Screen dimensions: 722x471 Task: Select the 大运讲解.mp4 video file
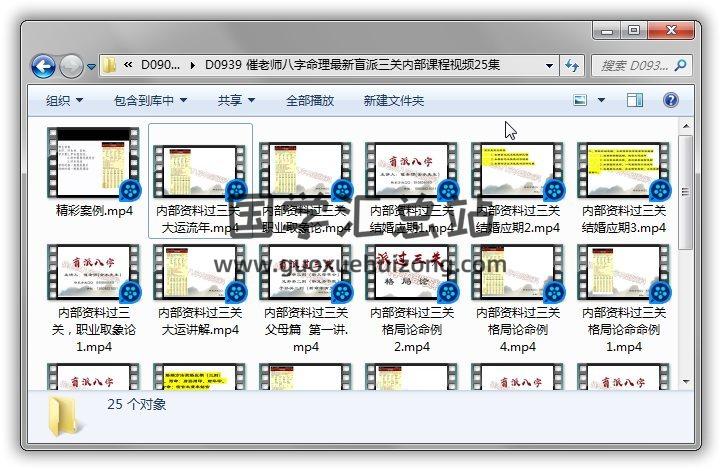click(200, 291)
